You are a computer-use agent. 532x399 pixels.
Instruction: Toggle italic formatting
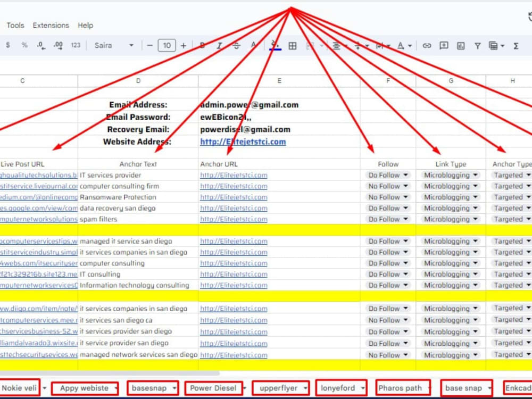pos(219,45)
